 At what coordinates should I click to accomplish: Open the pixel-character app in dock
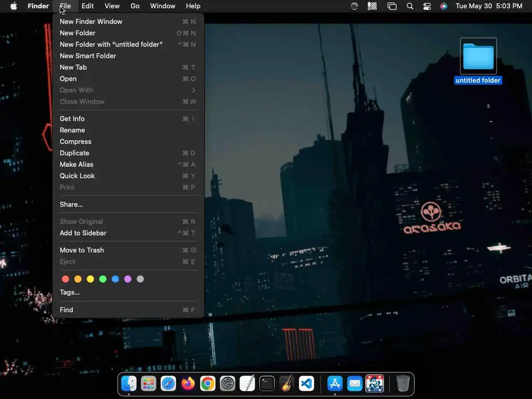click(375, 384)
